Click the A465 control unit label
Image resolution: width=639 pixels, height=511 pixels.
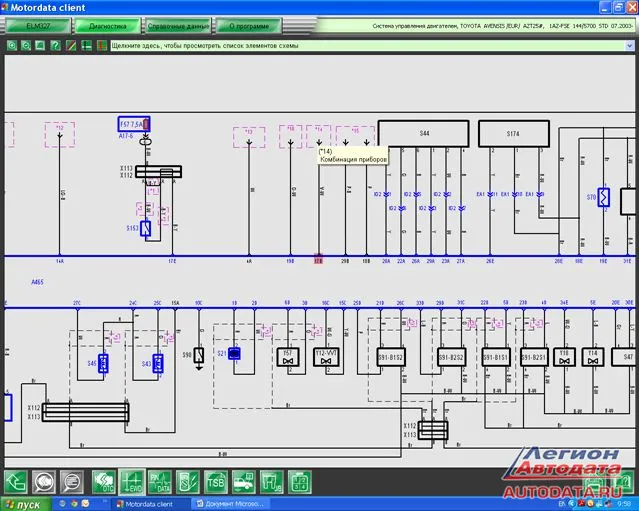[x=37, y=282]
